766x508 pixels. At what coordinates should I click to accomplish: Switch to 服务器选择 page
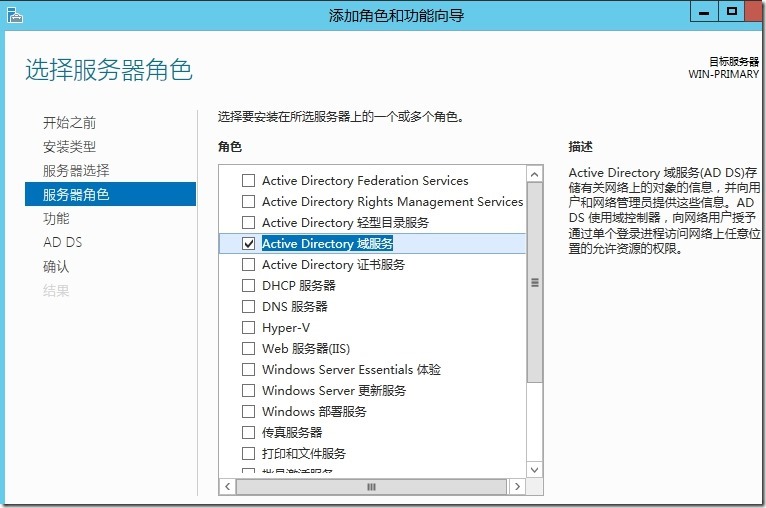(x=76, y=171)
